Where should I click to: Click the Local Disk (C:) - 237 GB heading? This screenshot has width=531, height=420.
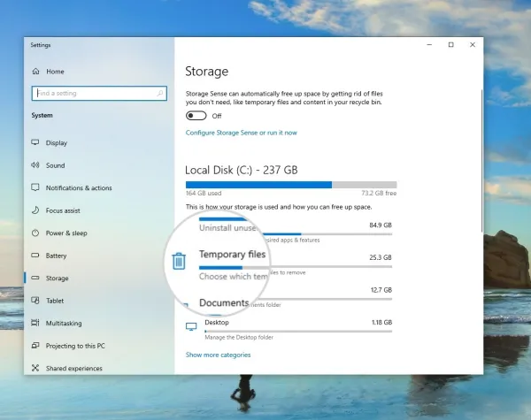click(x=242, y=170)
